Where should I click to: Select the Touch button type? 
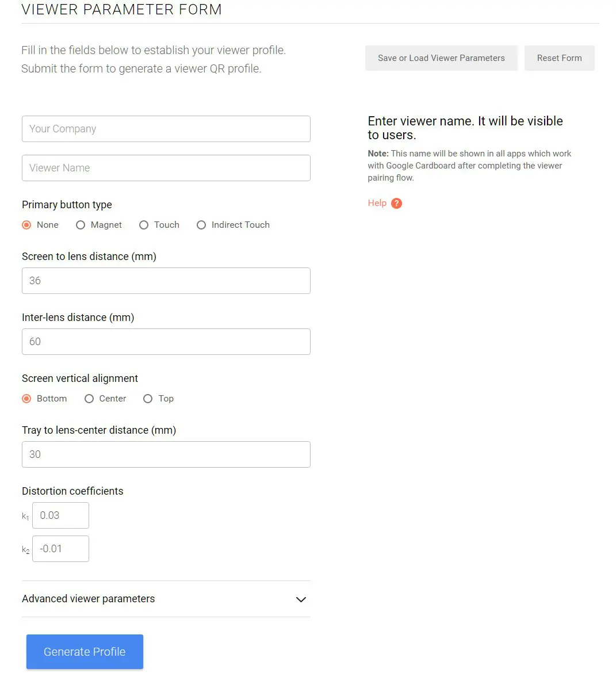click(x=144, y=225)
